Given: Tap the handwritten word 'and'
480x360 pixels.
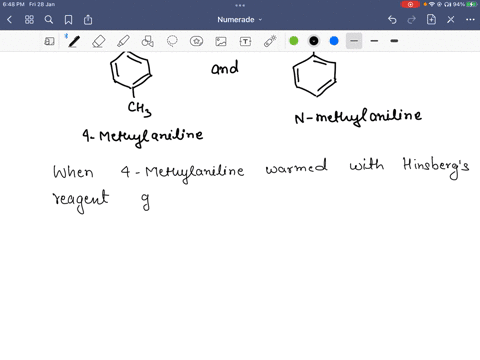Looking at the screenshot, I should [x=225, y=68].
